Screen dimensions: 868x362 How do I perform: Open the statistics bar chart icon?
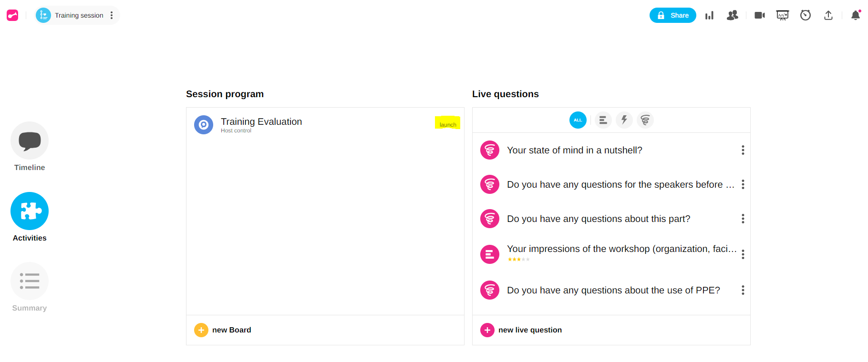(709, 15)
